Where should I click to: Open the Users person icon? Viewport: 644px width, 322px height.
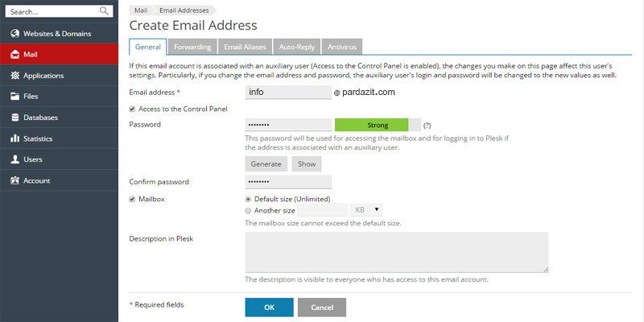point(14,159)
